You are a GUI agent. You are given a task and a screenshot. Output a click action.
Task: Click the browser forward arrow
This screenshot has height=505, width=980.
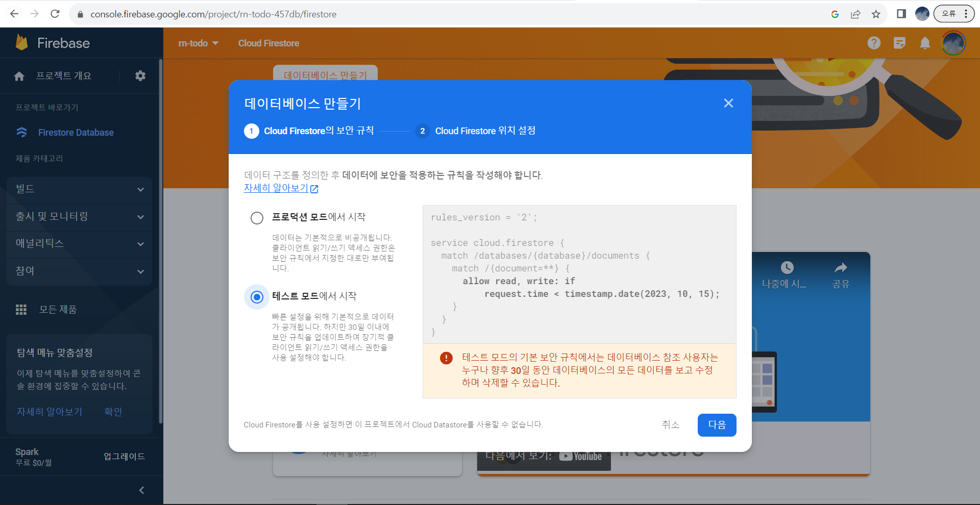point(35,14)
